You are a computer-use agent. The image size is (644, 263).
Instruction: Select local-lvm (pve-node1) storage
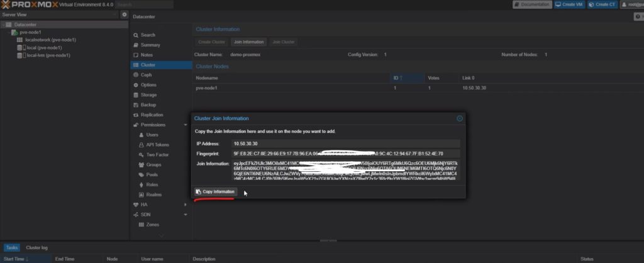(48, 55)
